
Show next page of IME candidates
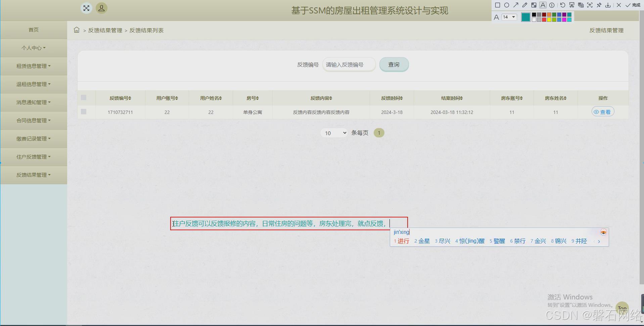(599, 241)
